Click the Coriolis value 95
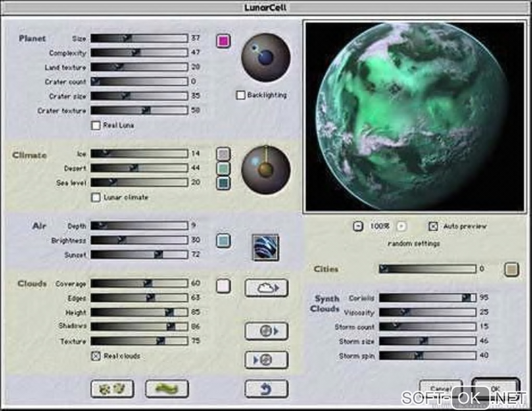 pos(484,298)
